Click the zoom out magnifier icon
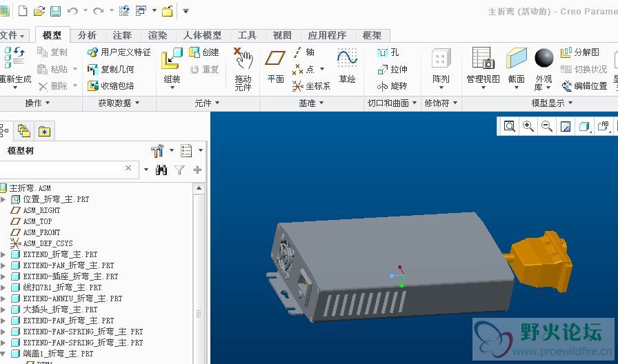Screen dimensions: 618x364 [547, 126]
